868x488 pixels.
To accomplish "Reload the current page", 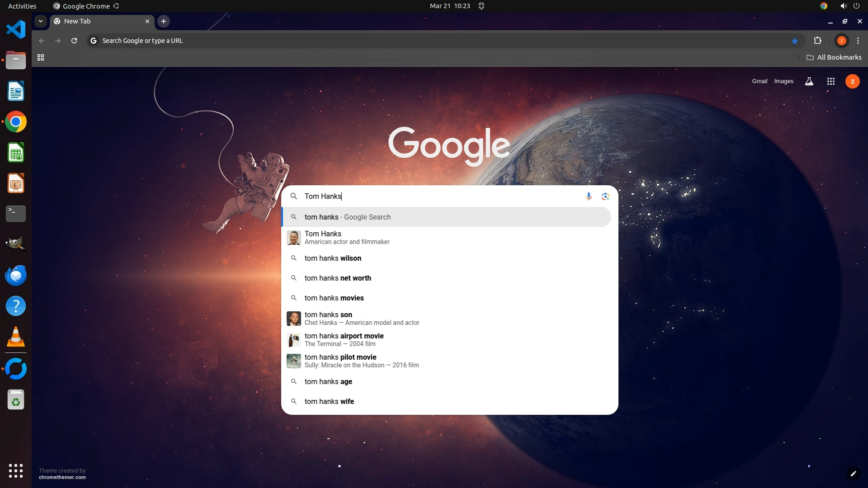I will coord(74,41).
